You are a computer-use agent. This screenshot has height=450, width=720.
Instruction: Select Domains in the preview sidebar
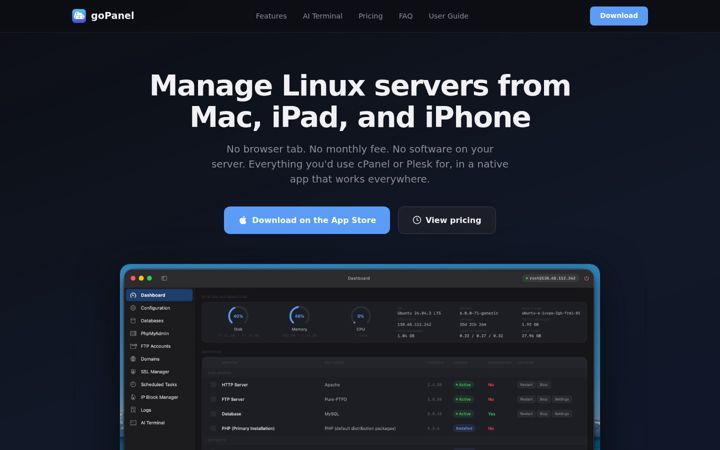tap(159, 359)
